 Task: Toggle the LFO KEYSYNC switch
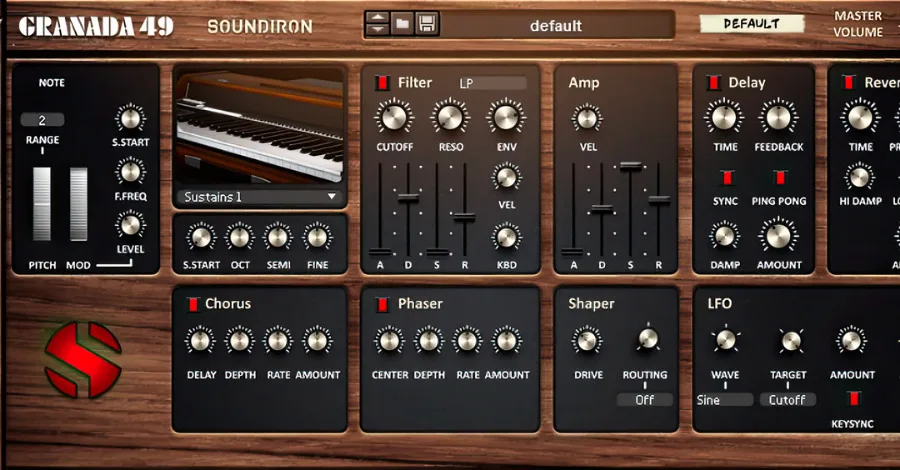click(x=854, y=399)
